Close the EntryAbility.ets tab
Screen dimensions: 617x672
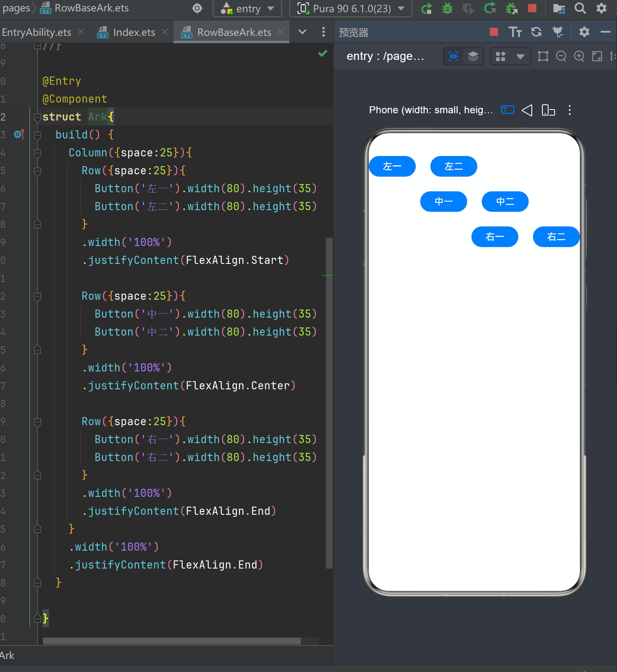click(81, 32)
